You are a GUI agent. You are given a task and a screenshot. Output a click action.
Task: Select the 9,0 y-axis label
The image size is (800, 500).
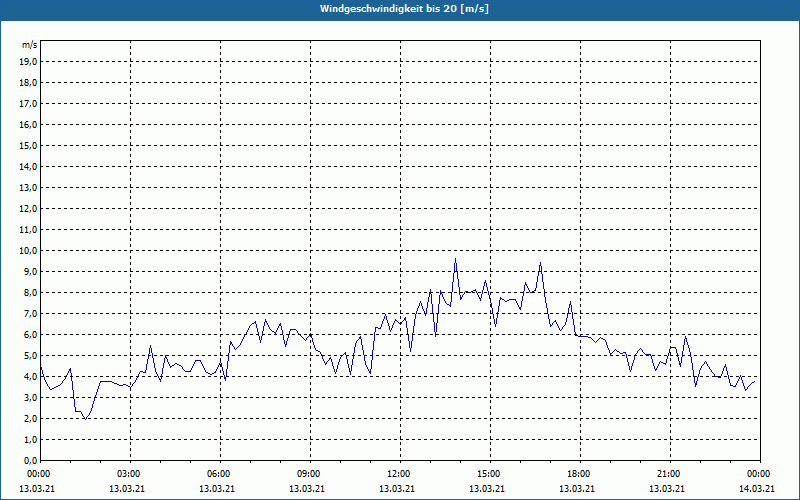click(x=31, y=271)
